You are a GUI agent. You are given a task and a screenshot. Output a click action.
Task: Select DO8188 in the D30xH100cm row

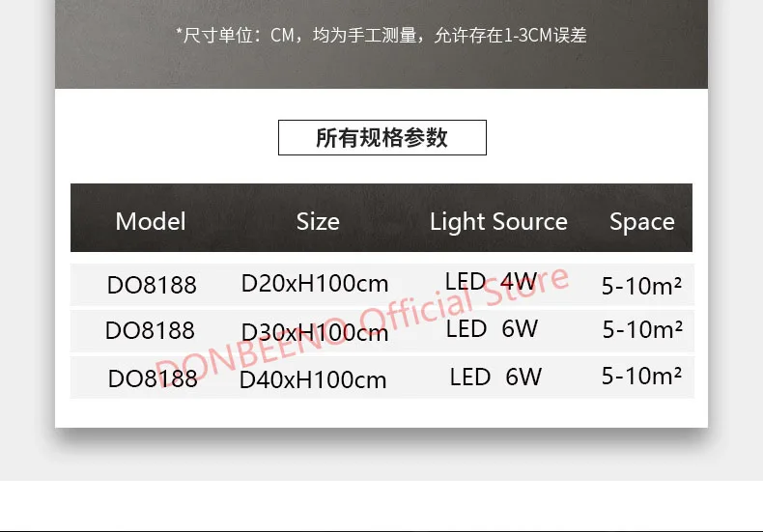(x=150, y=330)
